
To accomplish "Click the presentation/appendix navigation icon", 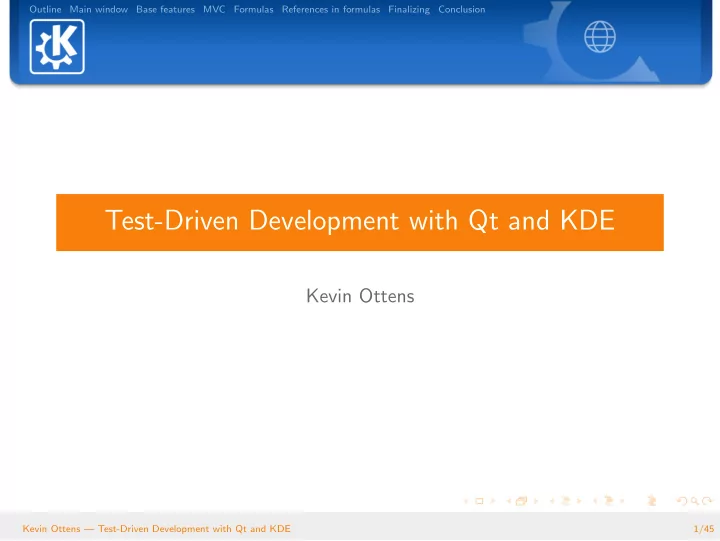I will pos(652,501).
